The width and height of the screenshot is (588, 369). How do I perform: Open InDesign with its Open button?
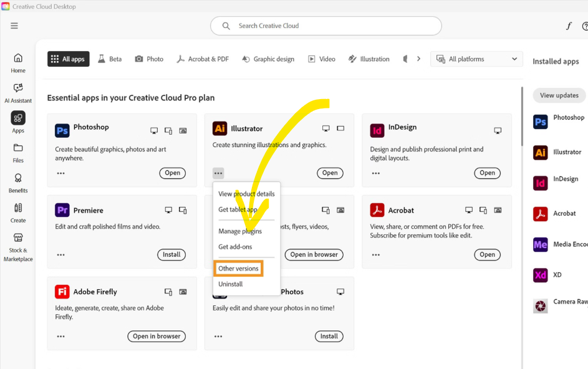(x=487, y=173)
